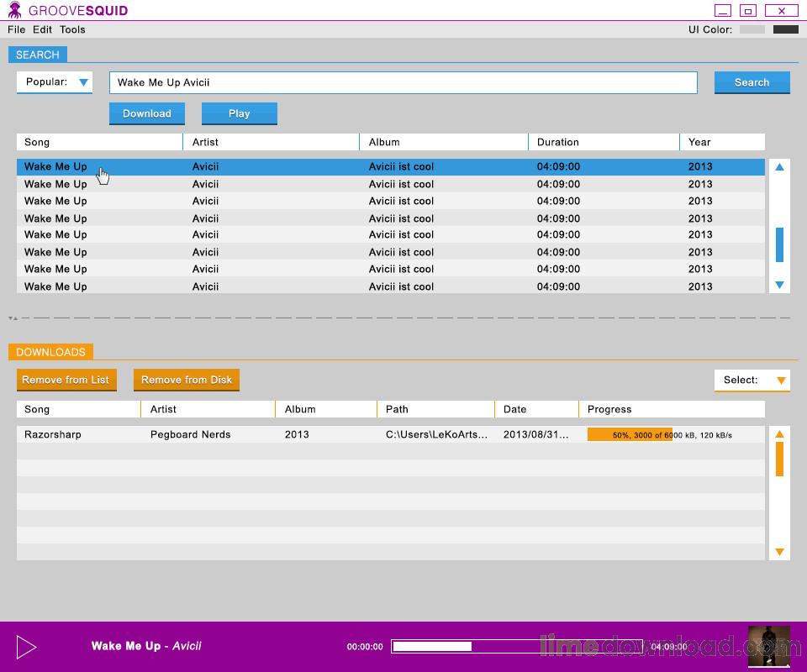This screenshot has height=672, width=807.
Task: Choose the light gray UI Color swatch
Action: point(752,29)
